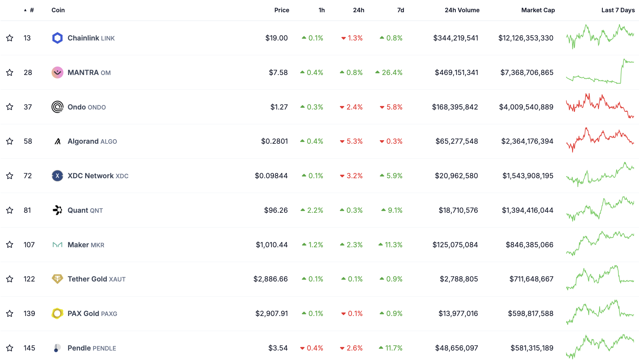Toggle the XDC Network favorite star
The image size is (639, 364).
[10, 176]
